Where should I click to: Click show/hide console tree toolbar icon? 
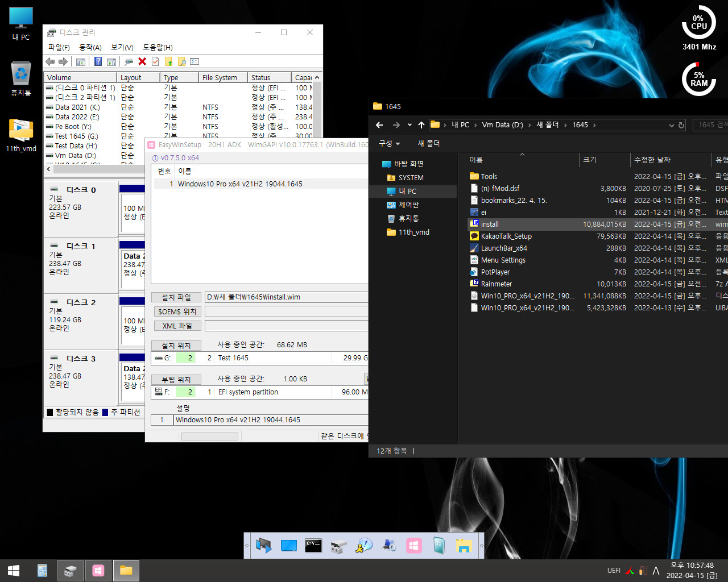[81, 61]
